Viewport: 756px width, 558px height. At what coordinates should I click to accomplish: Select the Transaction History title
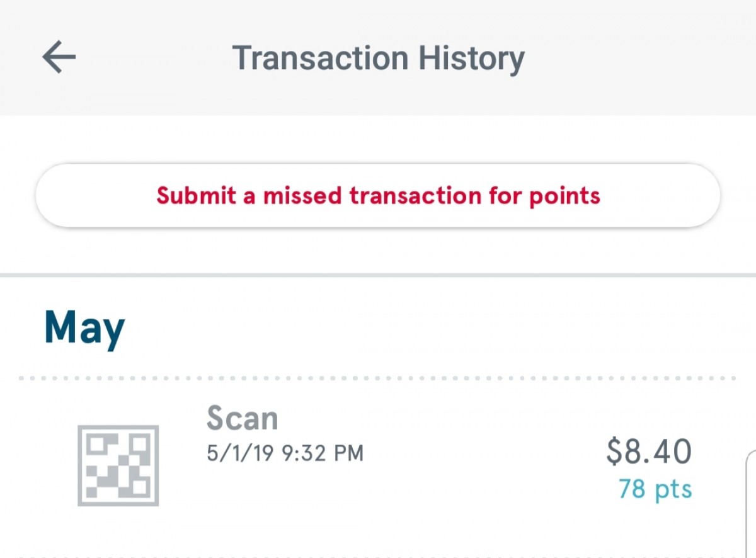[x=378, y=59]
